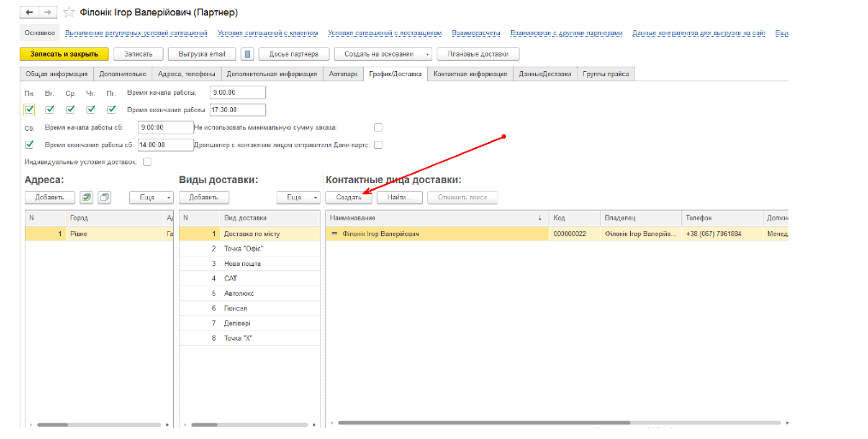Click the copy icon in Адреса toolbar
The height and width of the screenshot is (439, 868).
pyautogui.click(x=104, y=198)
